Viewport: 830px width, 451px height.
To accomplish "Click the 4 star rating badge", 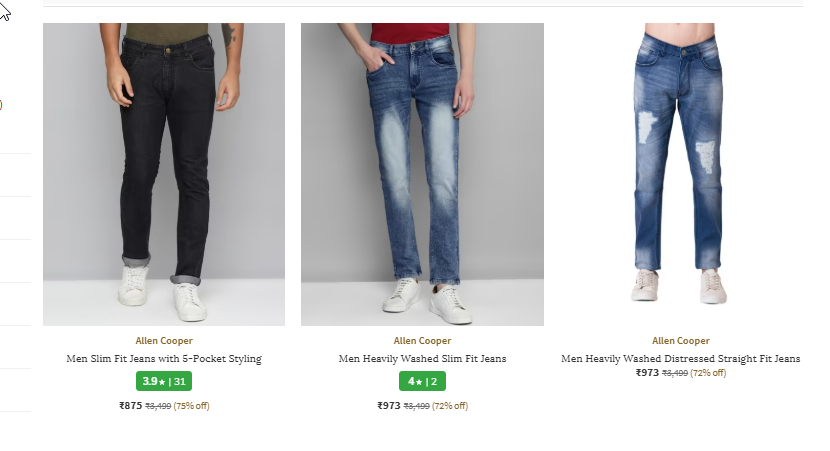I will pyautogui.click(x=422, y=381).
